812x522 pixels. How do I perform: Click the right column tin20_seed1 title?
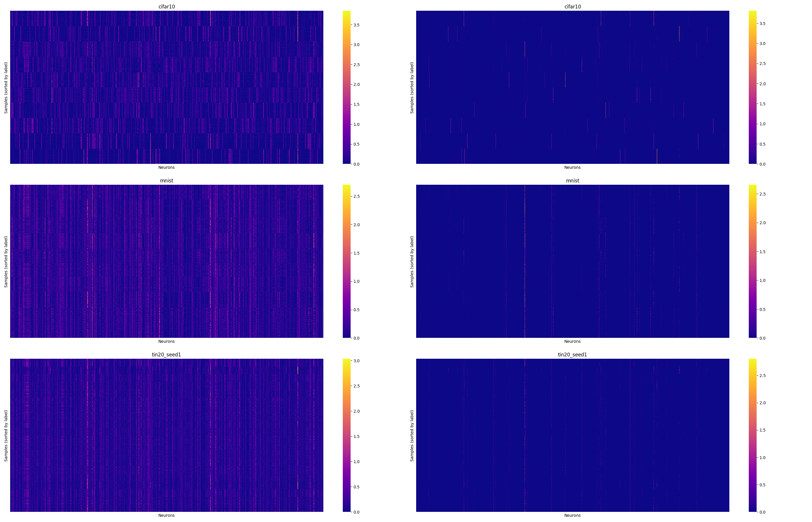[x=572, y=355]
